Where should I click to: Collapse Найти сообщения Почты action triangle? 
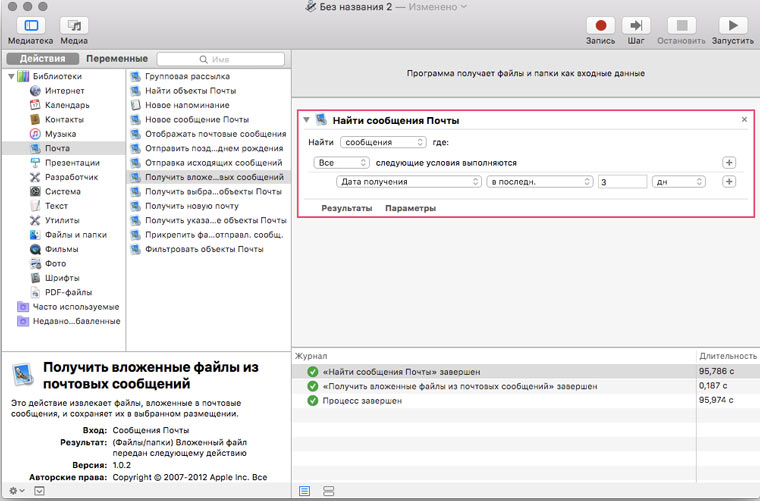[x=306, y=120]
